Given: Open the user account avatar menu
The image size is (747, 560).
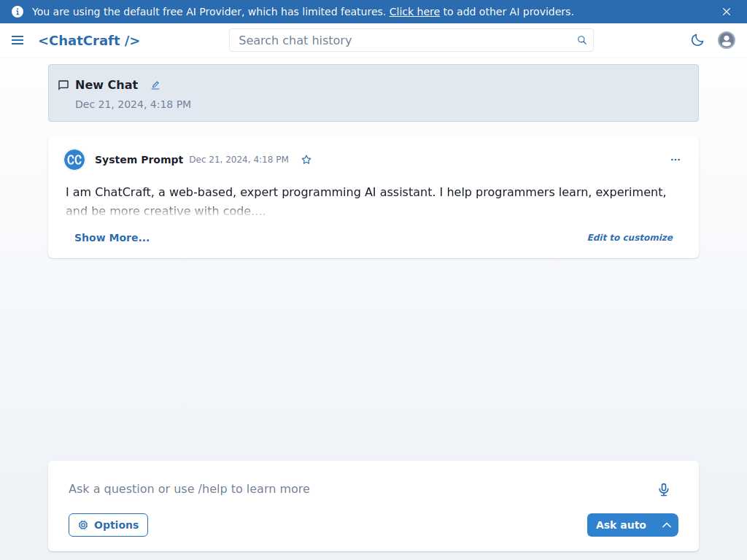Looking at the screenshot, I should (726, 41).
